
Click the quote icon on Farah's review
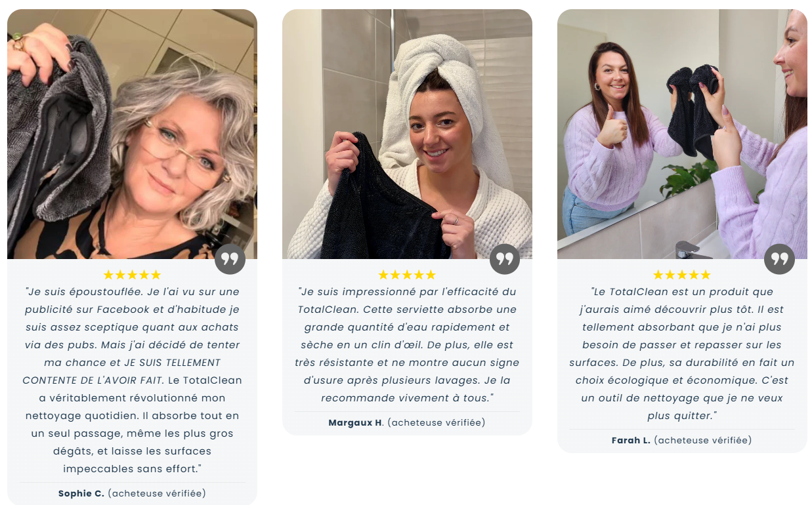[x=779, y=259]
